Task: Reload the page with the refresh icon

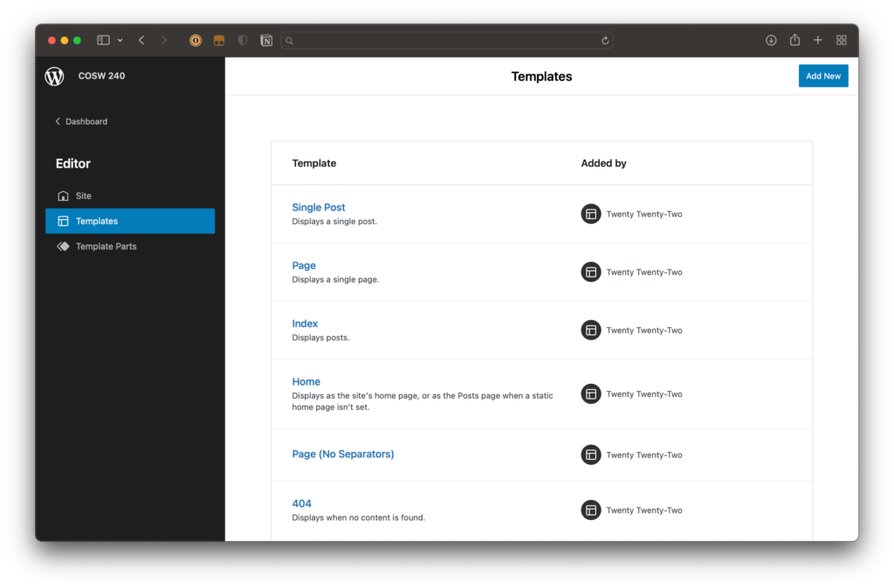Action: pos(605,40)
